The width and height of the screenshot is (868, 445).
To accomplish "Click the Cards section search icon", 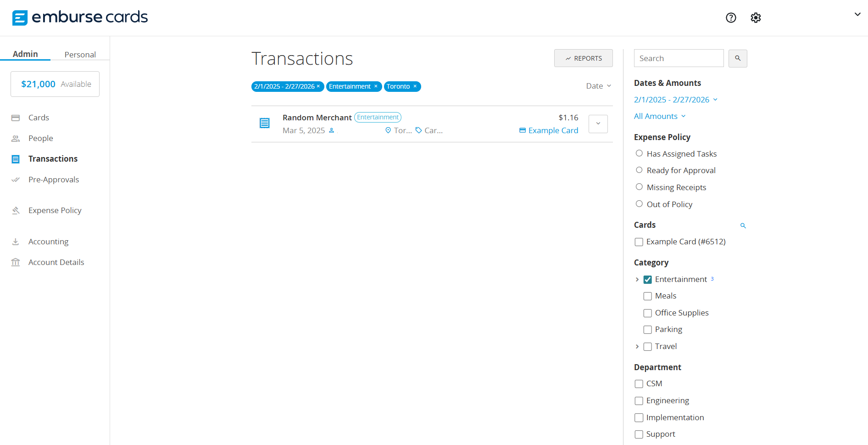I will point(743,225).
